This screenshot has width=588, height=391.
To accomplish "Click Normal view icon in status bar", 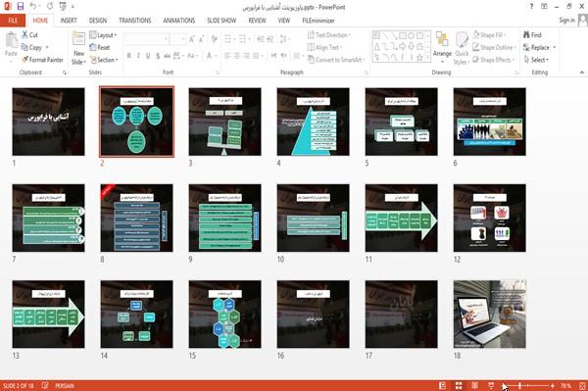I will point(443,385).
